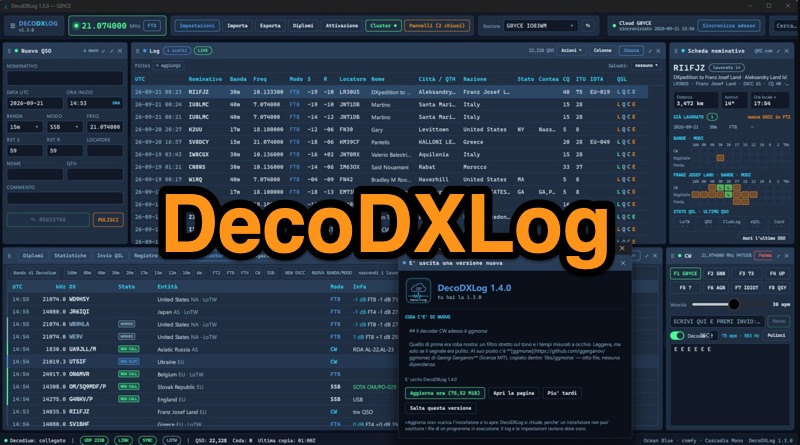Open the Stazione G0YCE IO83WM dropdown
800x445 pixels.
[540, 26]
